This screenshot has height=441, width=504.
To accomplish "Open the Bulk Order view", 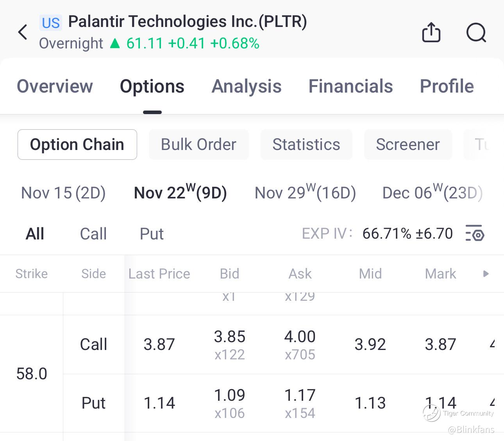I will coord(198,145).
